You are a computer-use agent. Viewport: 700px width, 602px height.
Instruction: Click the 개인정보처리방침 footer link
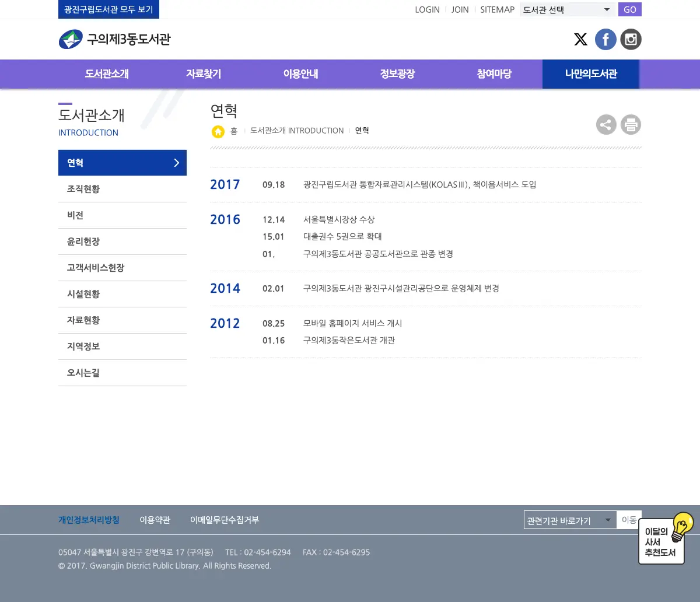click(x=89, y=520)
